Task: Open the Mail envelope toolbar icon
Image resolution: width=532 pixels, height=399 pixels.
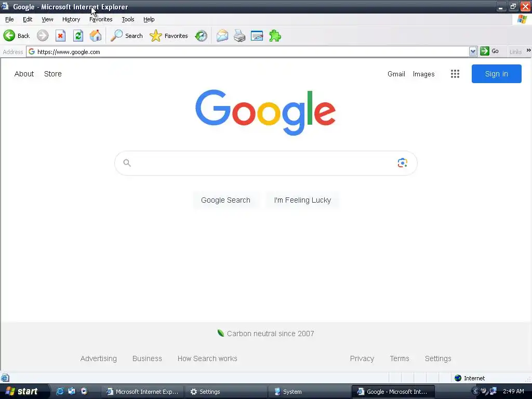Action: 222,36
